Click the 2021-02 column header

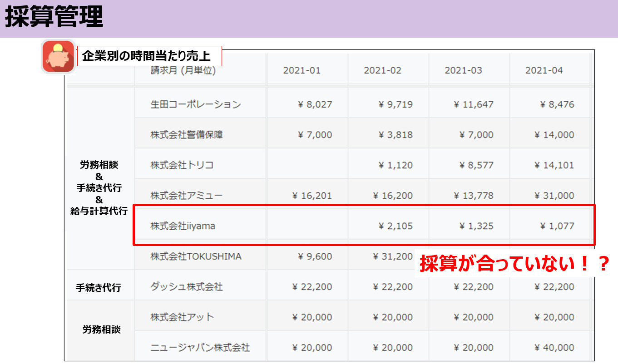382,70
